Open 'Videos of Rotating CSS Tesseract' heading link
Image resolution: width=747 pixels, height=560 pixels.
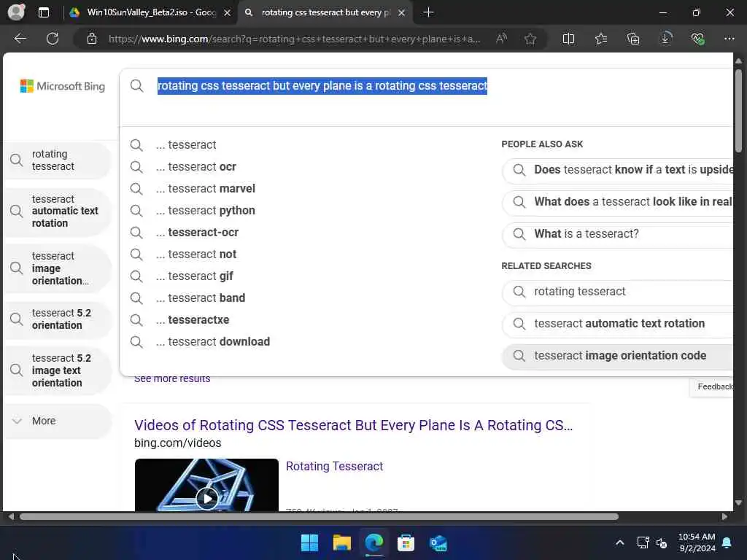(353, 425)
